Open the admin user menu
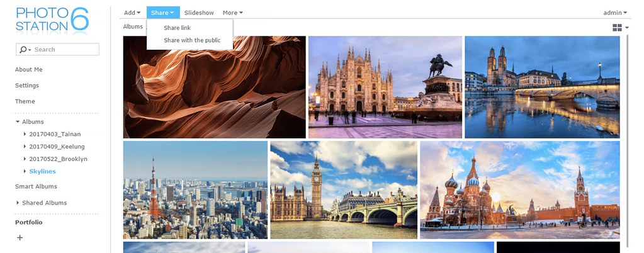Image resolution: width=644 pixels, height=253 pixels. coord(614,13)
